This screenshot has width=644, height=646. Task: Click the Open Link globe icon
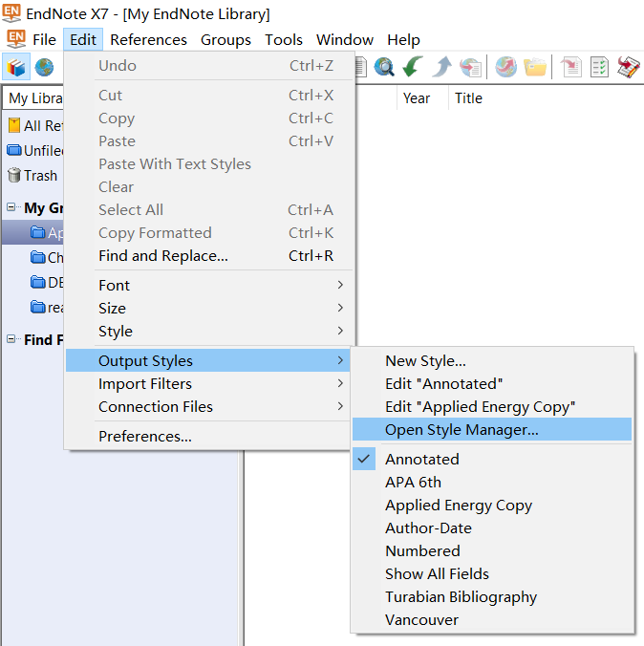pos(506,67)
